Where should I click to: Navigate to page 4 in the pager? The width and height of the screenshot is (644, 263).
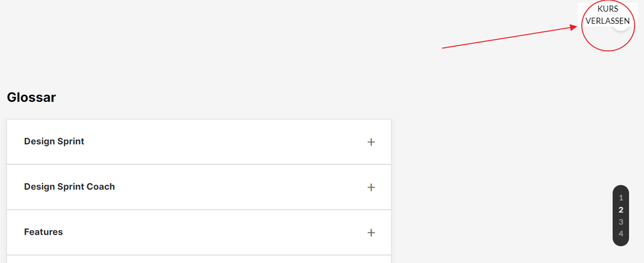(621, 233)
